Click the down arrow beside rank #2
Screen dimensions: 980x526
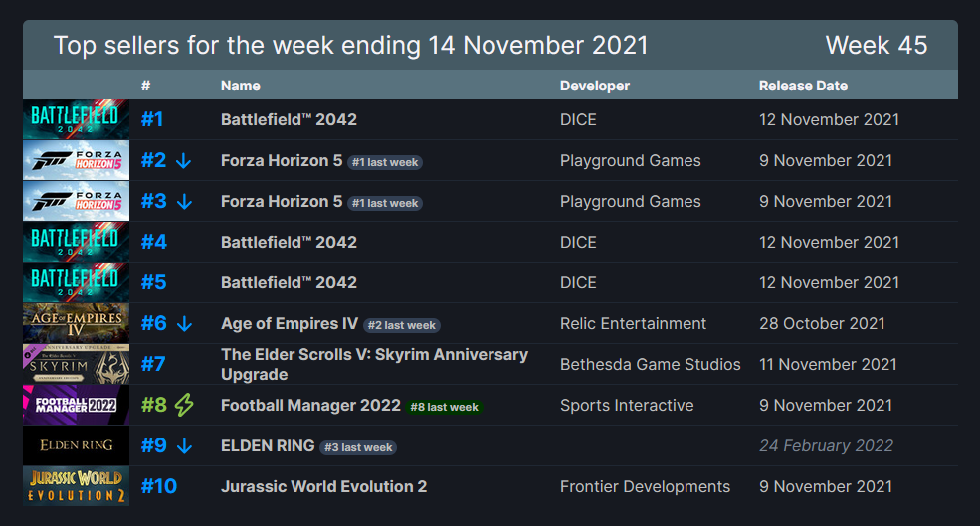[x=183, y=161]
